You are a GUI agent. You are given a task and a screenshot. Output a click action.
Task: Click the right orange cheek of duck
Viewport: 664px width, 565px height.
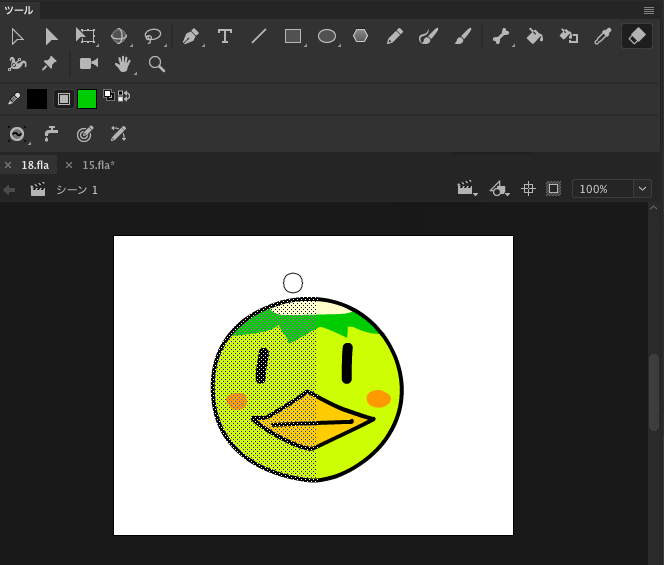(x=378, y=399)
